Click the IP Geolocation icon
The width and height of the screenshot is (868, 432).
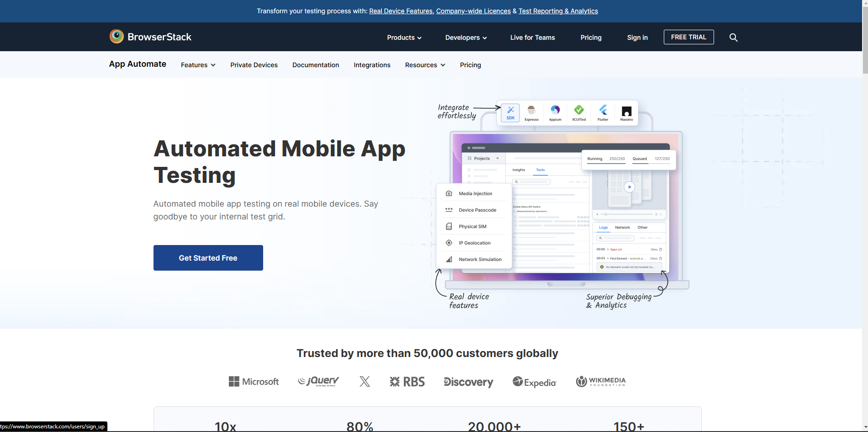(x=449, y=243)
